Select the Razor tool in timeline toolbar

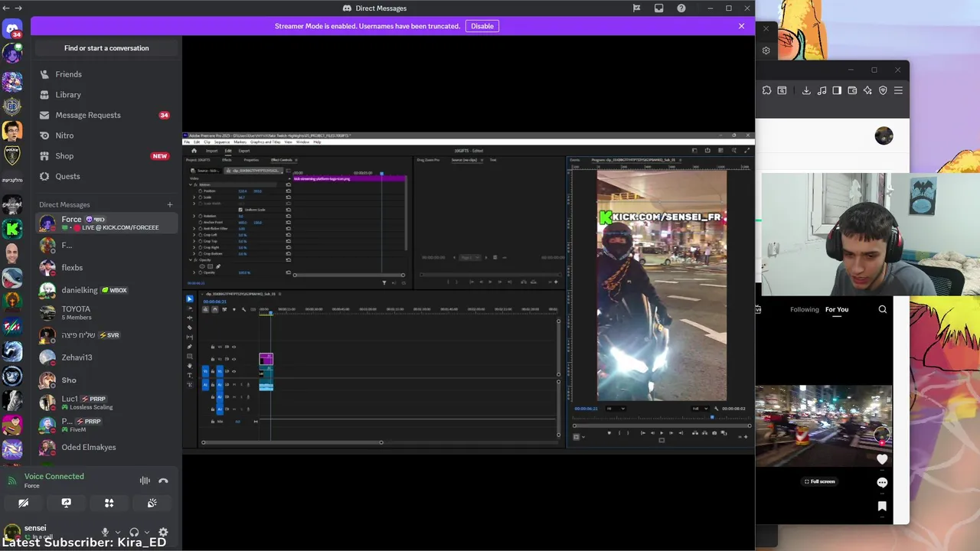190,328
